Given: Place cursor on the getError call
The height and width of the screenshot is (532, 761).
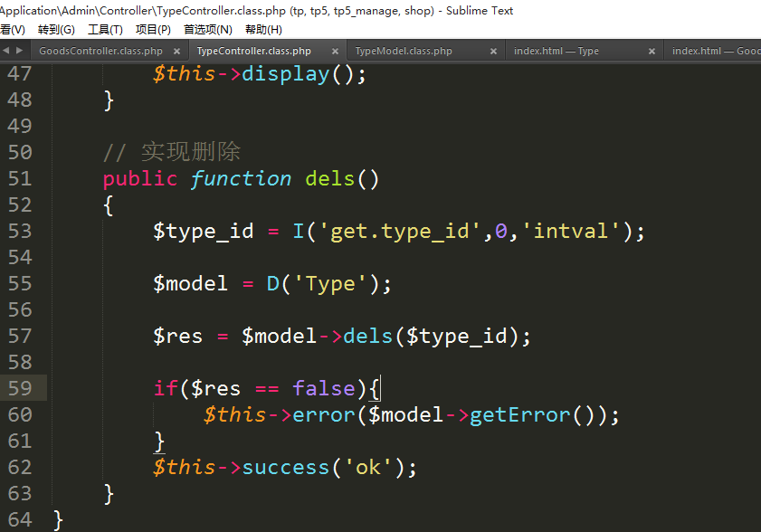Looking at the screenshot, I should pos(519,415).
